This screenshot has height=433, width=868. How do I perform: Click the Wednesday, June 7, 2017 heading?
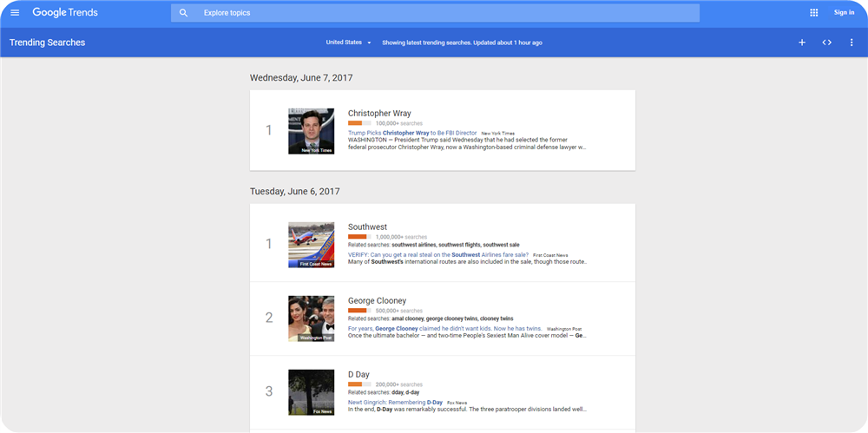tap(301, 77)
